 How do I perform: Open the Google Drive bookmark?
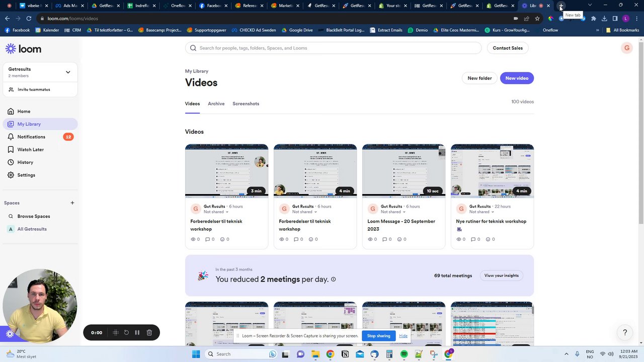point(297,30)
